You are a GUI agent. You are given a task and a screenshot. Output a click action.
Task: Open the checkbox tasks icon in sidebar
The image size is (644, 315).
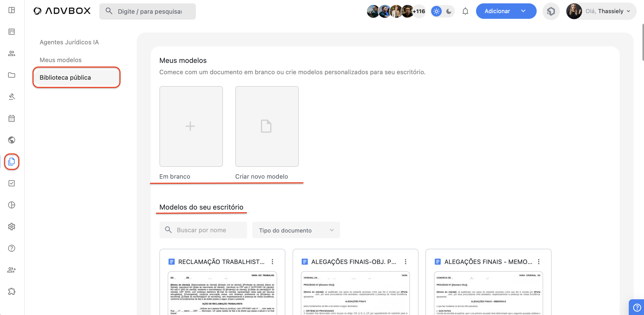(x=12, y=183)
